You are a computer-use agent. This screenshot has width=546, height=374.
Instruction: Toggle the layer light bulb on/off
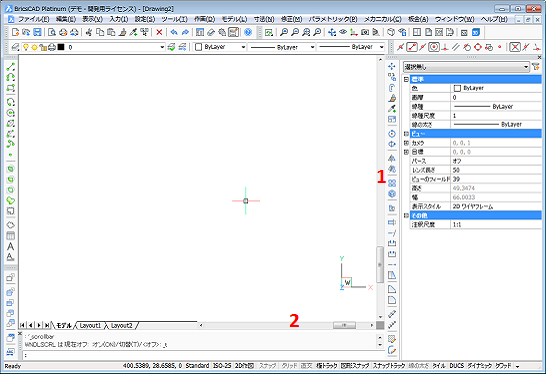point(25,47)
